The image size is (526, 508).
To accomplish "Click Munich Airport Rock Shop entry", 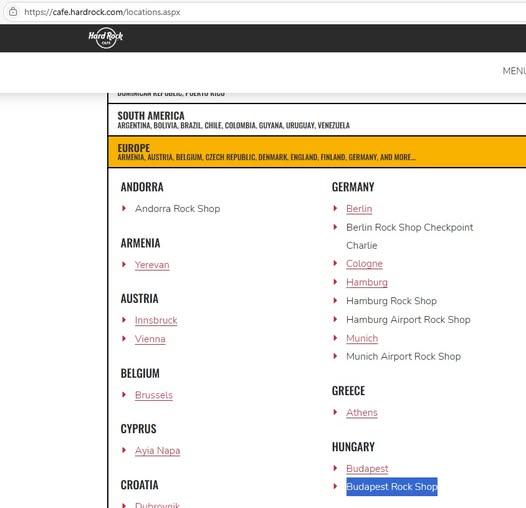I will pyautogui.click(x=404, y=356).
